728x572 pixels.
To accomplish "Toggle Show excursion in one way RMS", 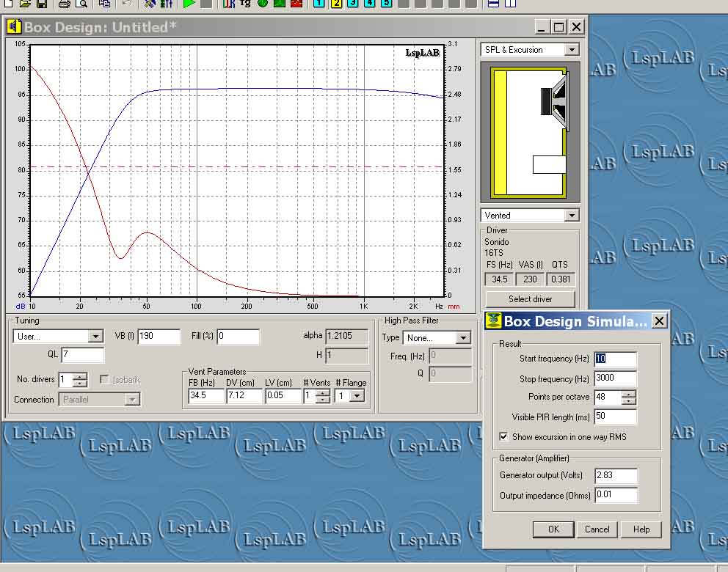I will pyautogui.click(x=503, y=436).
